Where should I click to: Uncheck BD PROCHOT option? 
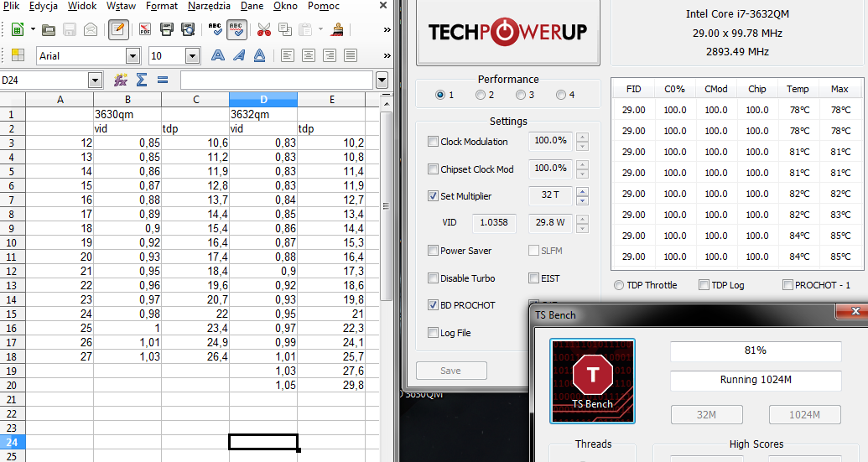[433, 305]
